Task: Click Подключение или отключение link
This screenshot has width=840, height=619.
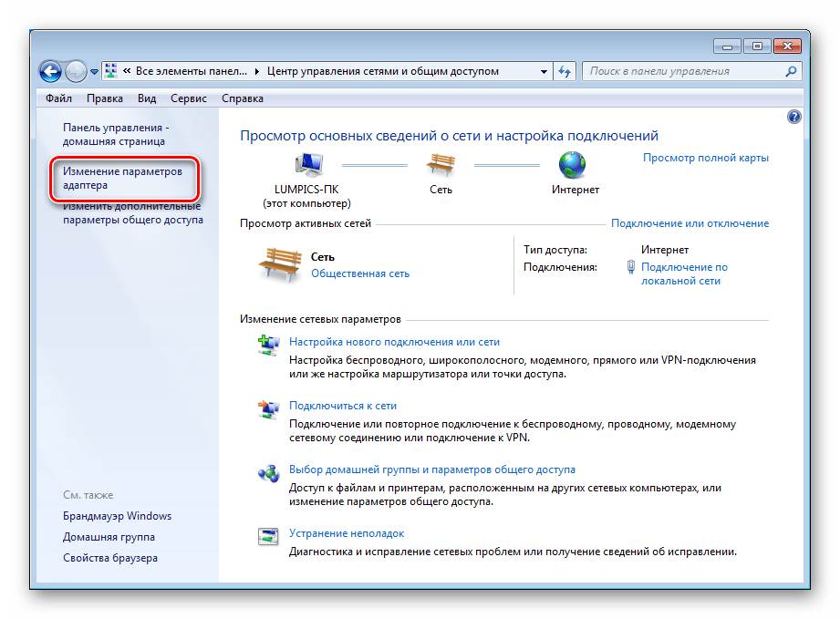Action: click(x=690, y=223)
